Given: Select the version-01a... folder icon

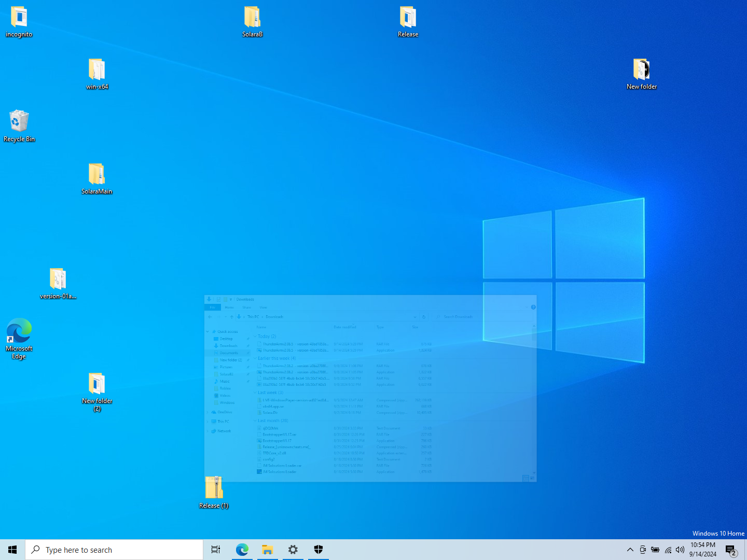Looking at the screenshot, I should tap(58, 279).
